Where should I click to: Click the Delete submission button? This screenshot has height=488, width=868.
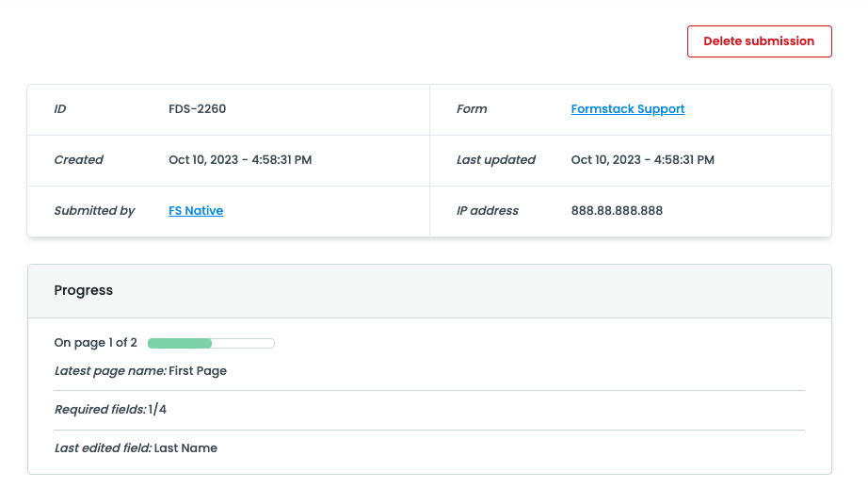tap(759, 41)
